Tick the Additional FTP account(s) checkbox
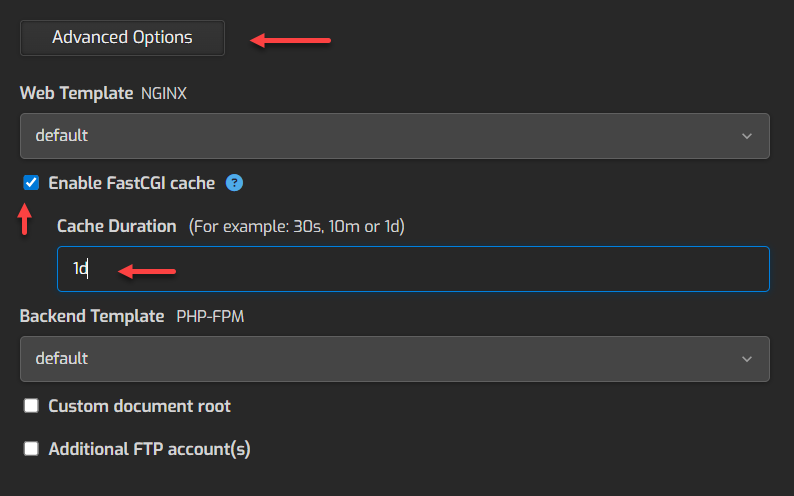The width and height of the screenshot is (794, 496). 31,449
